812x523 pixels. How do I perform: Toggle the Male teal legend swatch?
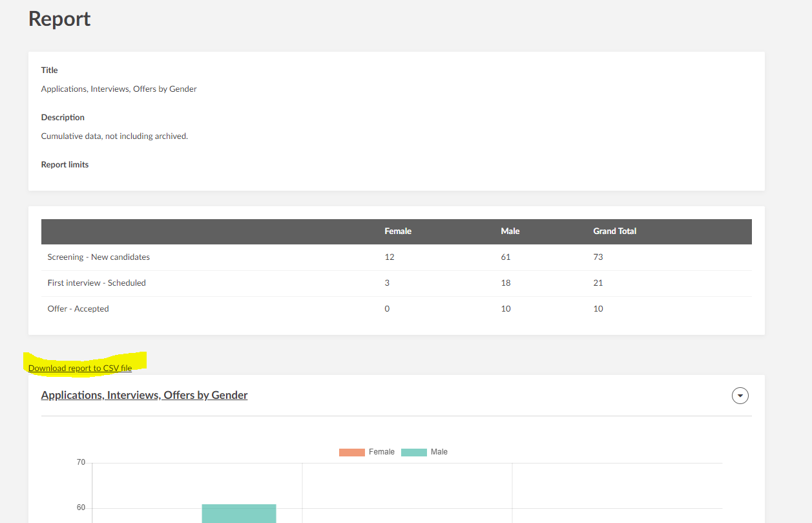click(413, 452)
